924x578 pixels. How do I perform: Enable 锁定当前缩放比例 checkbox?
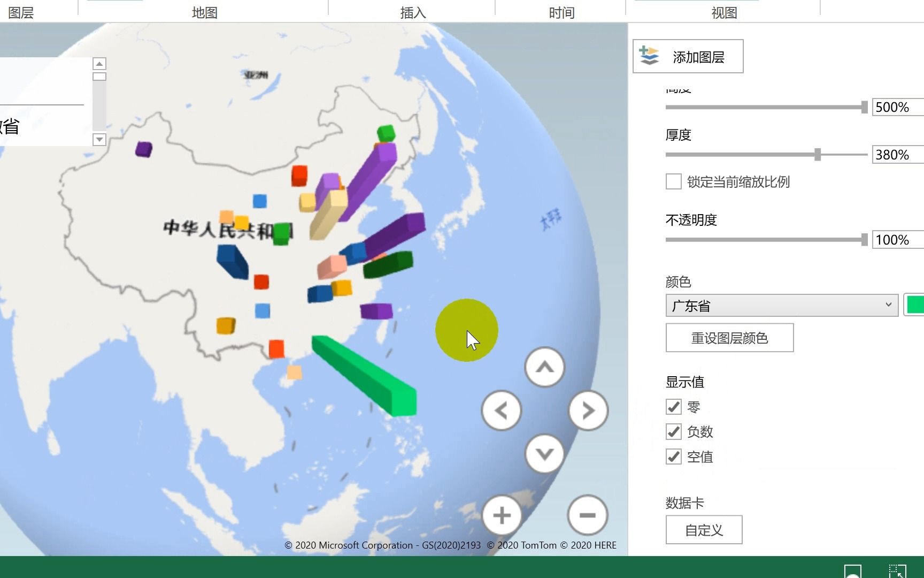pos(674,181)
